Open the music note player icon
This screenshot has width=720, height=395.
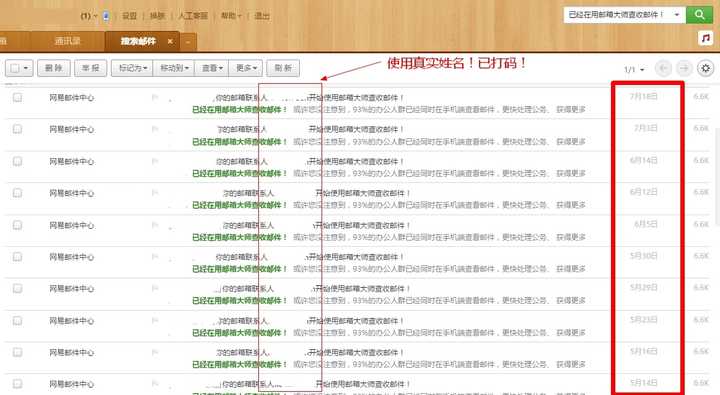(x=706, y=38)
